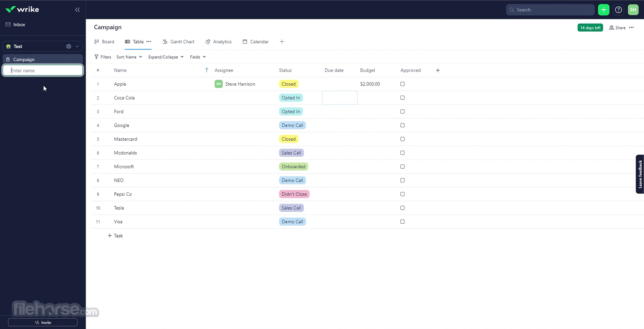Viewport: 644px width, 329px height.
Task: Switch to the Gantt Chart tab
Action: click(x=179, y=42)
